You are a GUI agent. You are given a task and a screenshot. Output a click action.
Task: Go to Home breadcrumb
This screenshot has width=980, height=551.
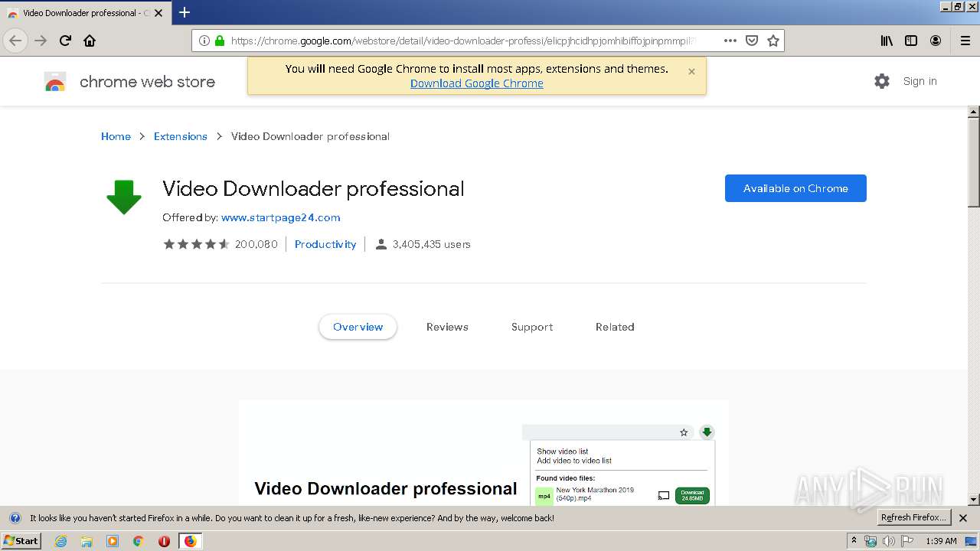(x=116, y=136)
